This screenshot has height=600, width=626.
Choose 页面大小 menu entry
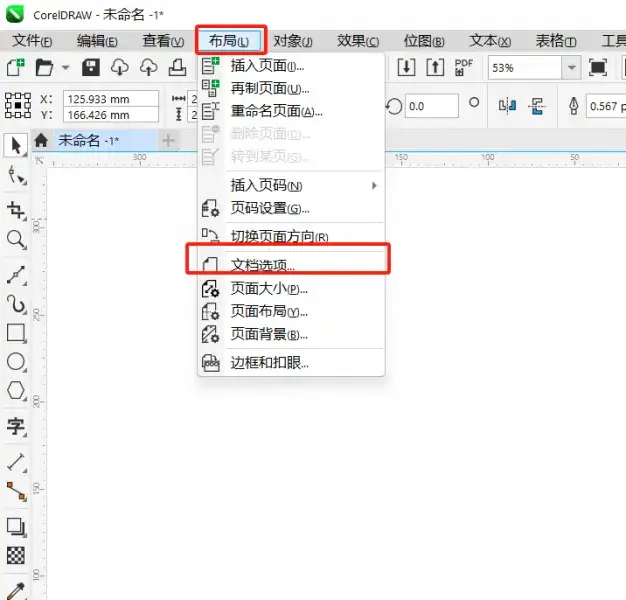tap(291, 289)
